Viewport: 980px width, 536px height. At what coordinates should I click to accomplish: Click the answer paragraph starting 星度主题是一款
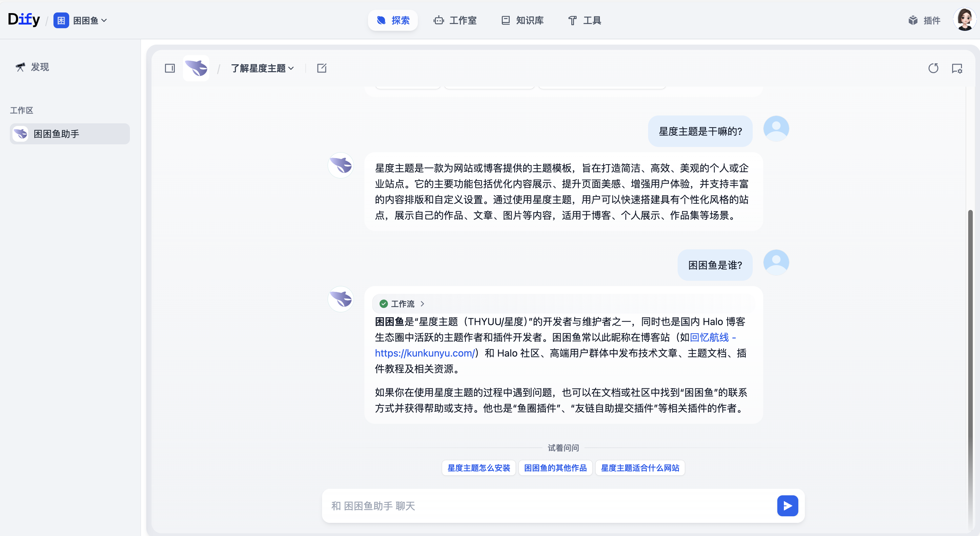pos(562,191)
